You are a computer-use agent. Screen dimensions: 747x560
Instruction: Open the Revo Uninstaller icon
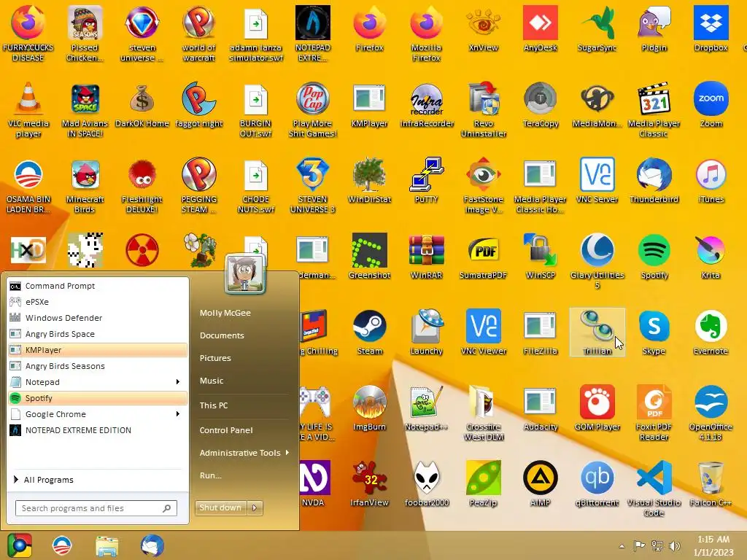pos(483,109)
